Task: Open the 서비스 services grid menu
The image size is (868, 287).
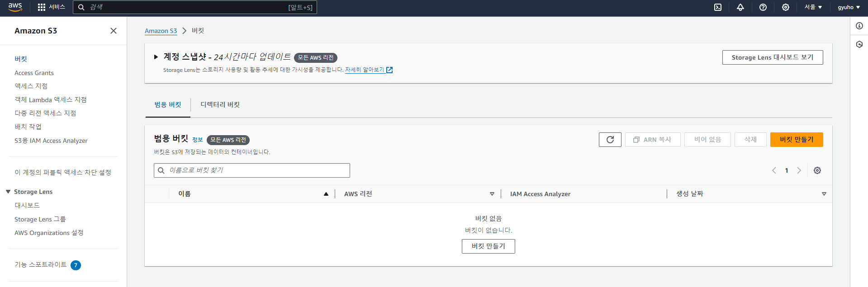Action: pos(52,7)
